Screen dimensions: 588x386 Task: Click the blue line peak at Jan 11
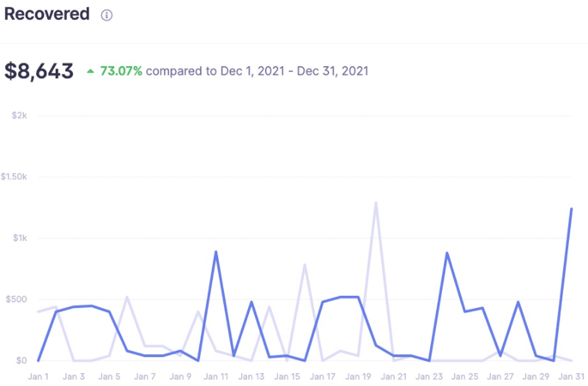click(215, 251)
